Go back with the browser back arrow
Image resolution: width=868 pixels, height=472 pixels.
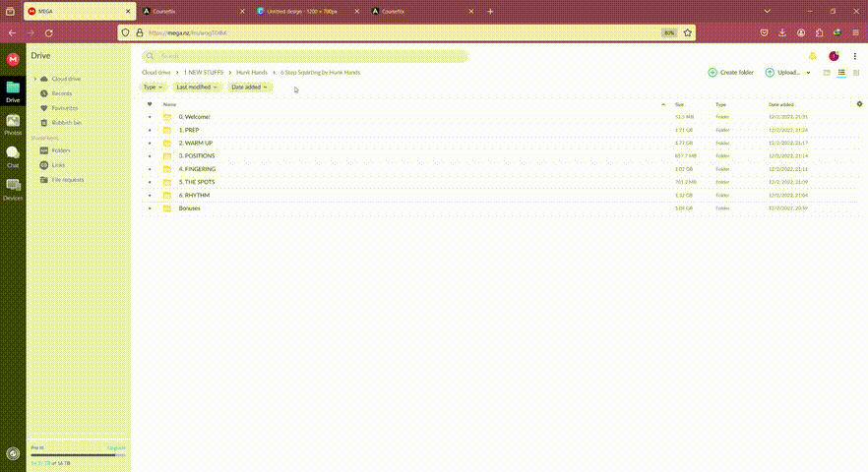(x=12, y=33)
